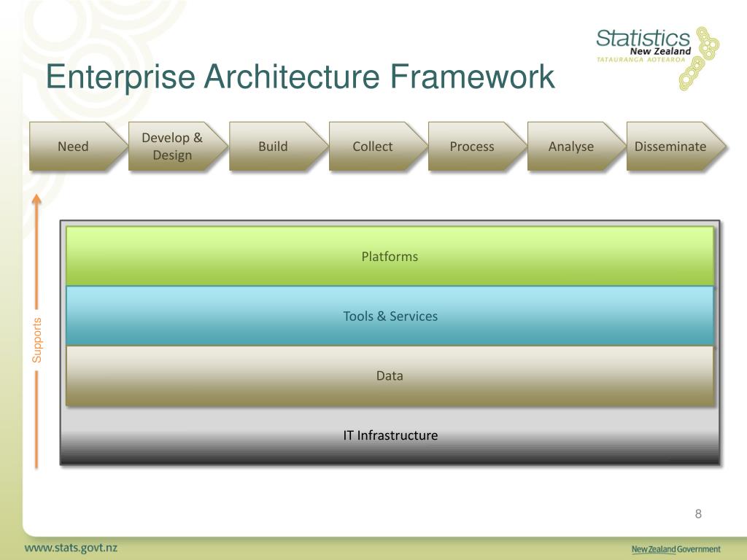The width and height of the screenshot is (747, 560).
Task: Open the www.stats.govt.nz link
Action: pyautogui.click(x=71, y=548)
